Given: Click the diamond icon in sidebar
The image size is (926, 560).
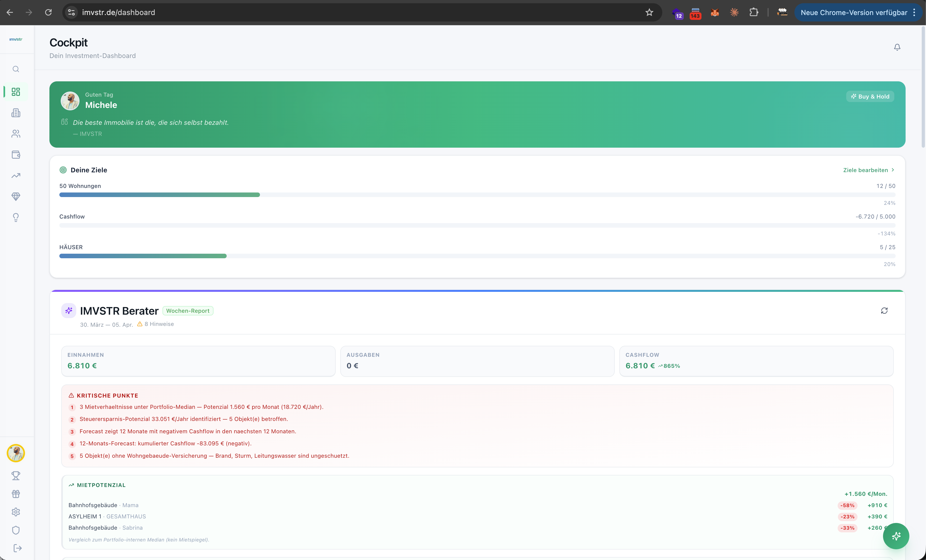Looking at the screenshot, I should pyautogui.click(x=16, y=197).
